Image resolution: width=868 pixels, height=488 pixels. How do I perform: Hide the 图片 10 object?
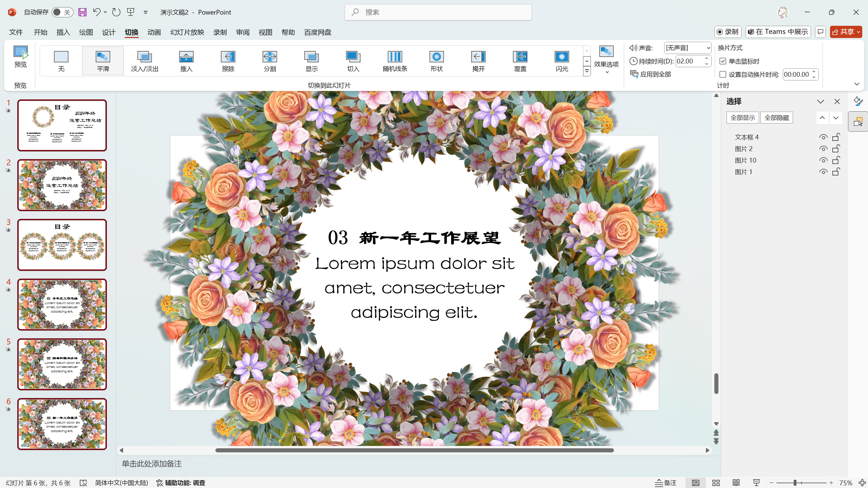point(823,160)
